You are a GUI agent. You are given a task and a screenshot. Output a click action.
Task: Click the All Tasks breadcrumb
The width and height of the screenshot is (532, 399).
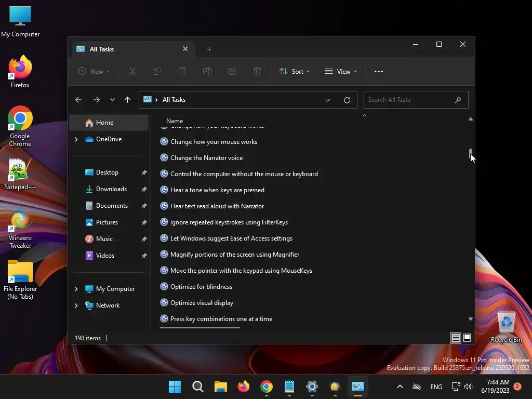click(x=174, y=100)
